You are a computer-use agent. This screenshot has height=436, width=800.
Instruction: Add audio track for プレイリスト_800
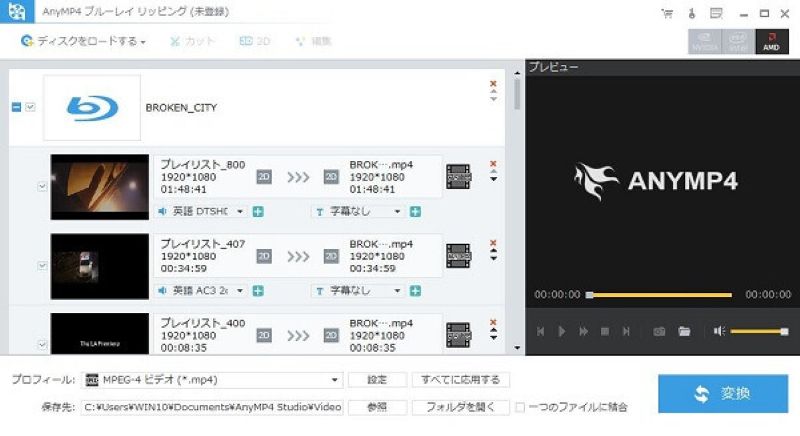click(x=258, y=212)
